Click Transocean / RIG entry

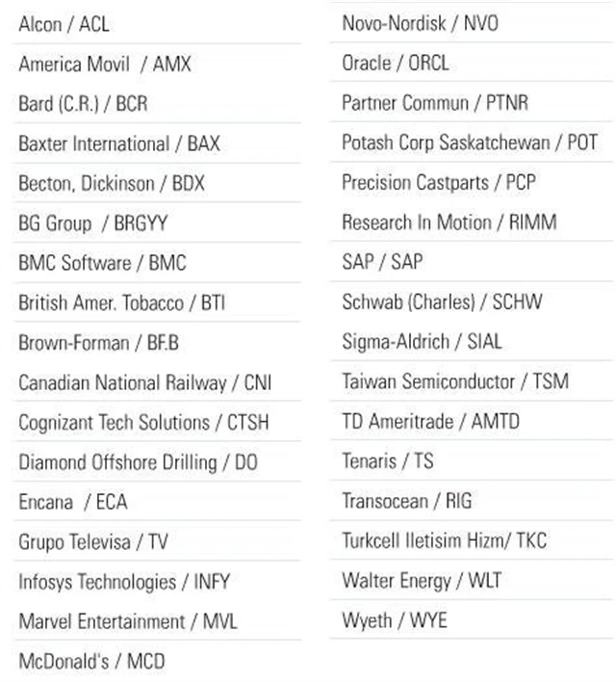pyautogui.click(x=406, y=501)
